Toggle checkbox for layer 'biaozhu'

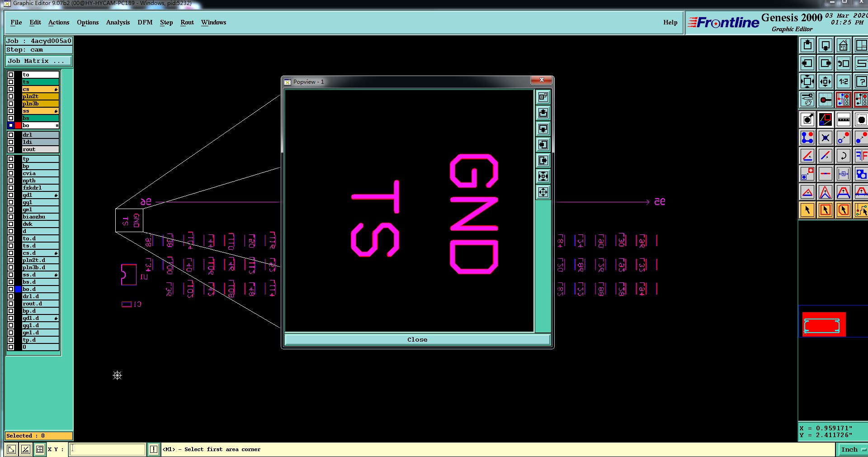coord(11,217)
